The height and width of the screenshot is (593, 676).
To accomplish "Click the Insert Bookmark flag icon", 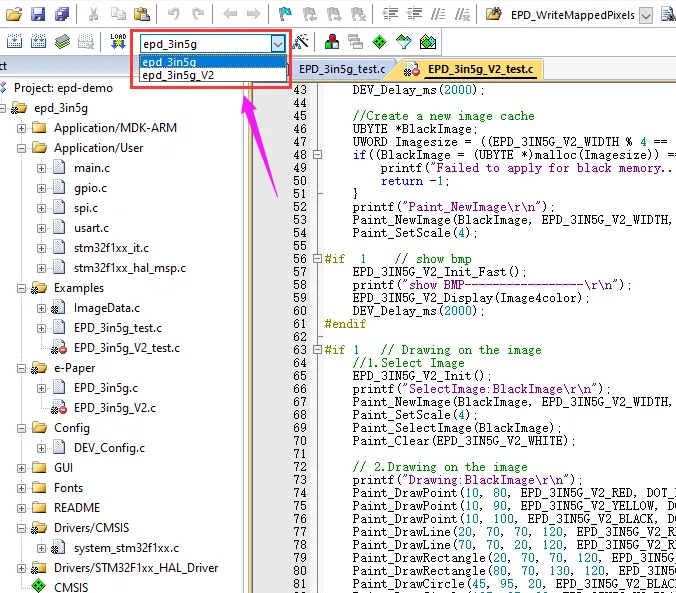I will coord(285,14).
